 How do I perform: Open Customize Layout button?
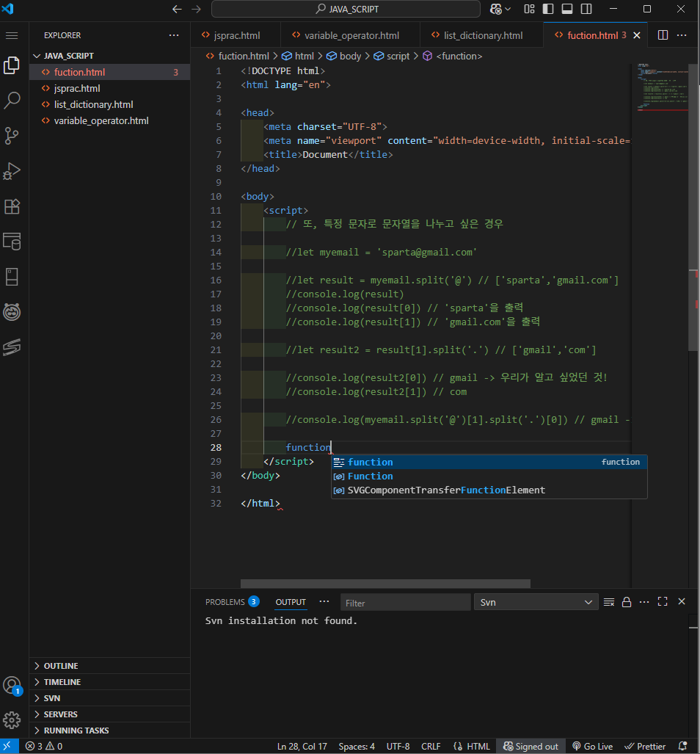tap(530, 9)
